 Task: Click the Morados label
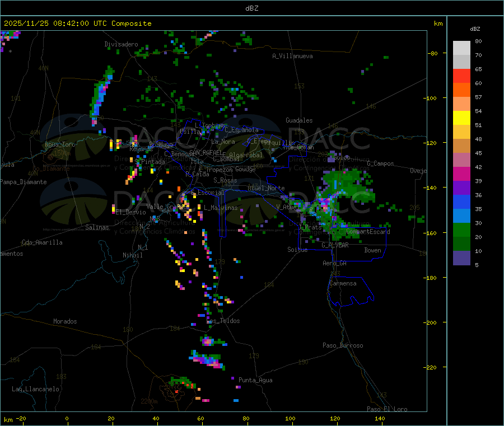pos(65,321)
